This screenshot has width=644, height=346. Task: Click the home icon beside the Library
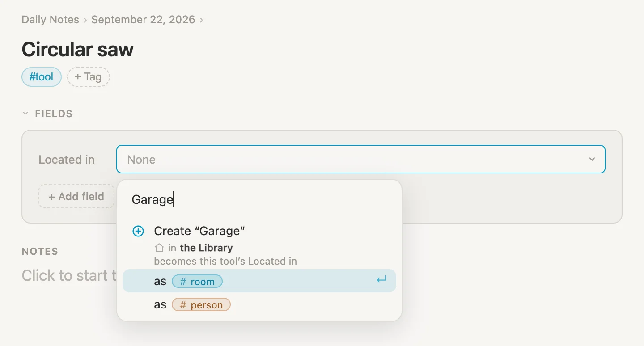coord(159,248)
